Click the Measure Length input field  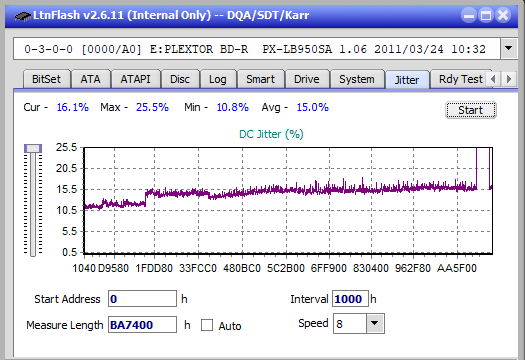click(142, 325)
